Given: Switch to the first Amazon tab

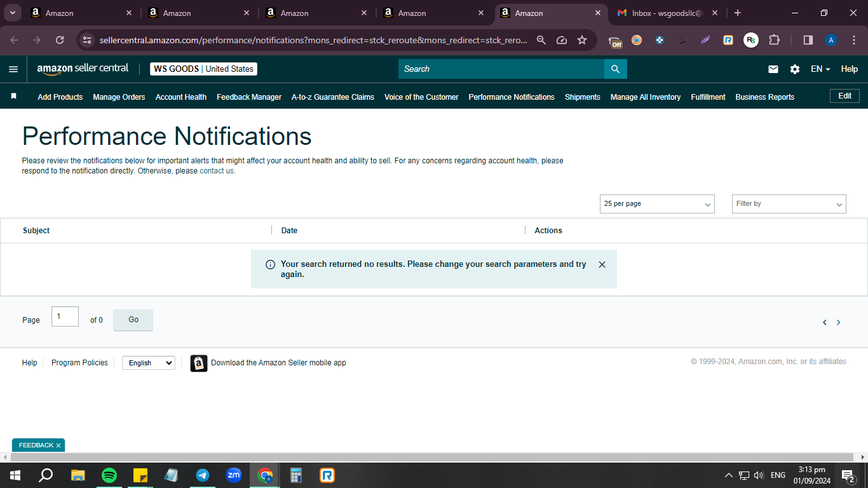Looking at the screenshot, I should tap(81, 13).
